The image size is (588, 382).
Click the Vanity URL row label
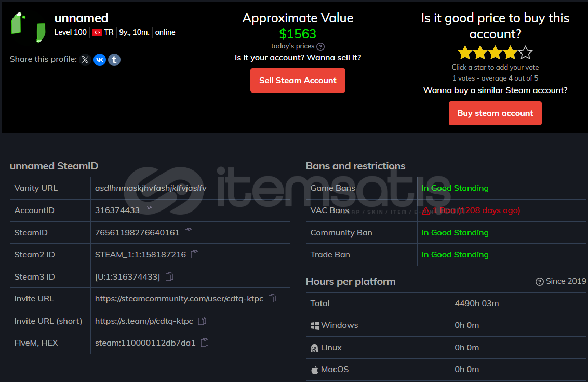(x=36, y=188)
